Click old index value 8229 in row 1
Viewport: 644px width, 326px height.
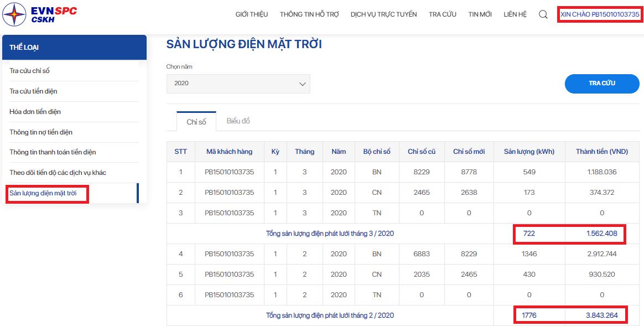[x=422, y=172]
